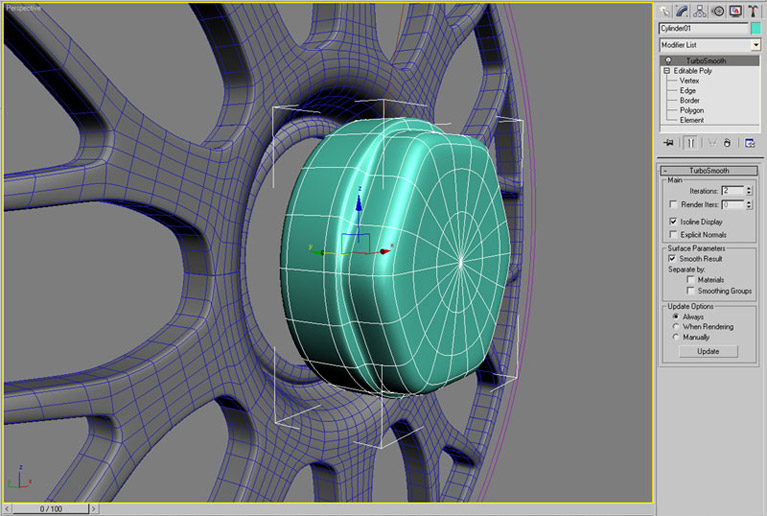The height and width of the screenshot is (516, 767).
Task: Enable the Render Iters checkbox
Action: (x=673, y=204)
